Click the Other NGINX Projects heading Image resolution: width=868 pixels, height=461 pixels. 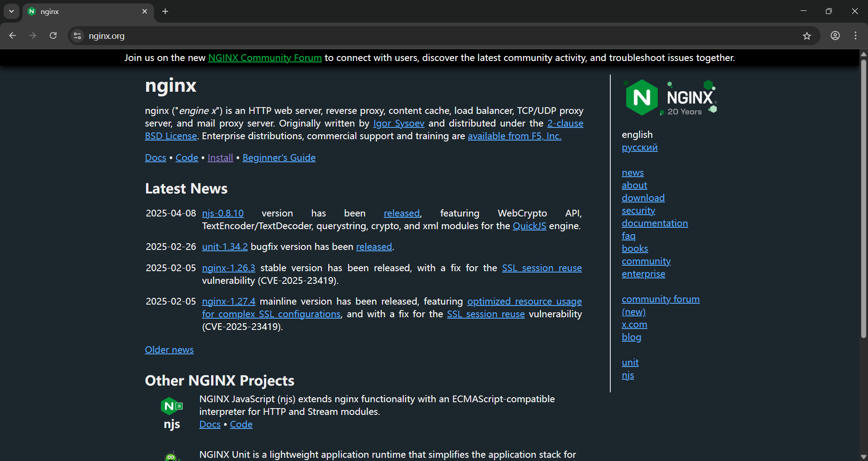(220, 381)
